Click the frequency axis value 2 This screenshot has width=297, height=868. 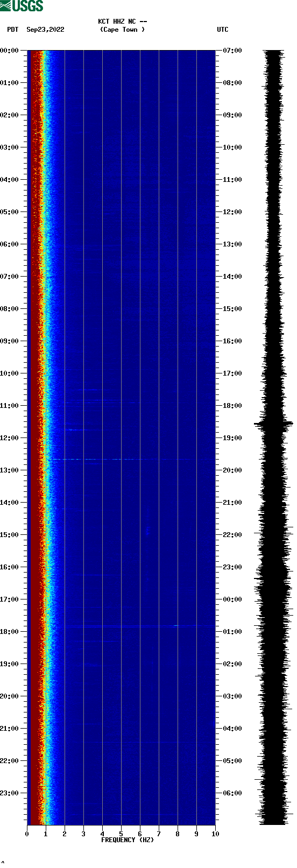pos(65,834)
